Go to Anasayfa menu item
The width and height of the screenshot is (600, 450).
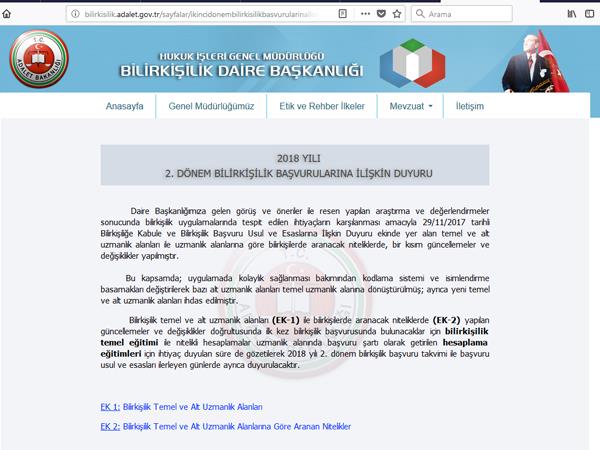pyautogui.click(x=124, y=106)
